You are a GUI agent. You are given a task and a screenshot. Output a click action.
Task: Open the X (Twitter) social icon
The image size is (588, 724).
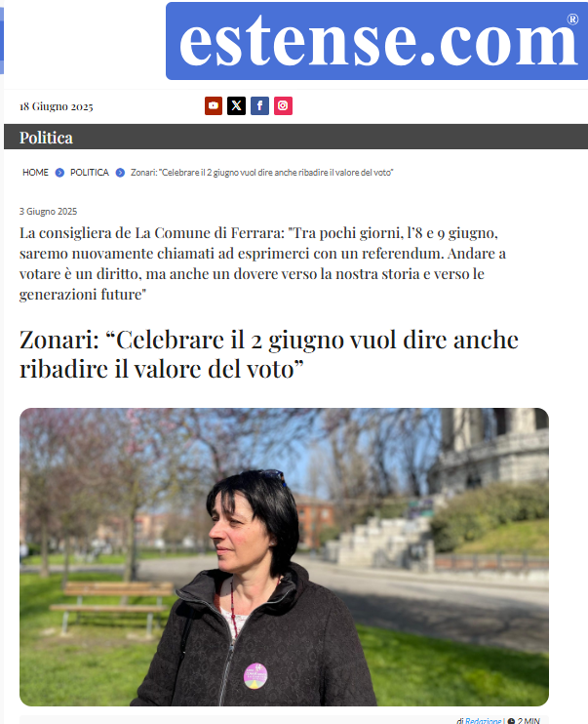pos(236,105)
